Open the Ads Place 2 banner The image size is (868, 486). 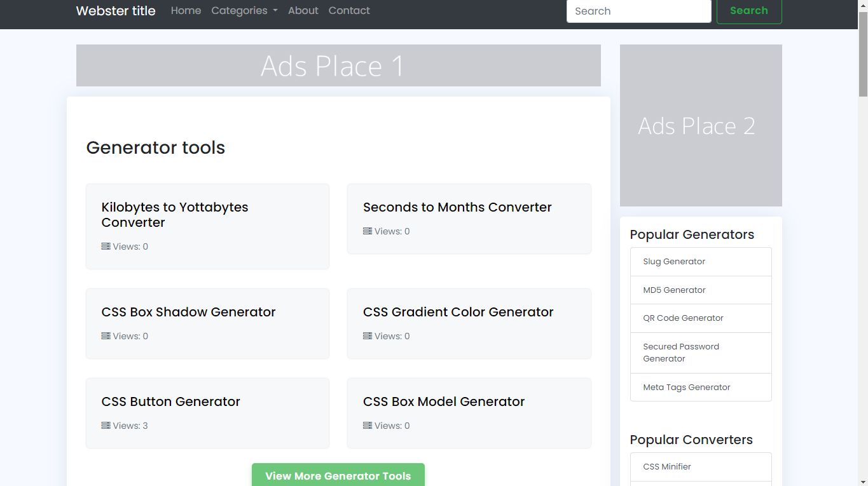coord(700,125)
